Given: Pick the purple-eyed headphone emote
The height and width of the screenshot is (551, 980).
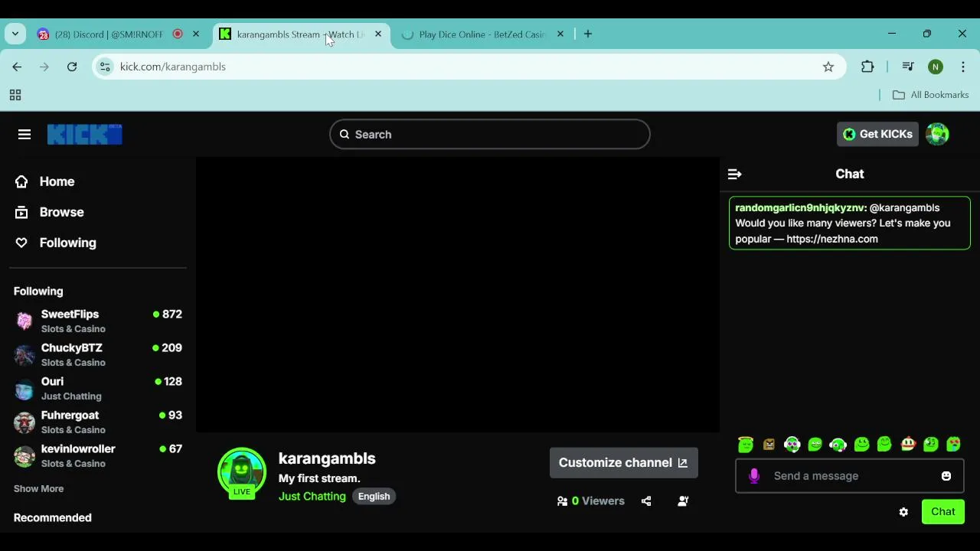Looking at the screenshot, I should point(792,444).
